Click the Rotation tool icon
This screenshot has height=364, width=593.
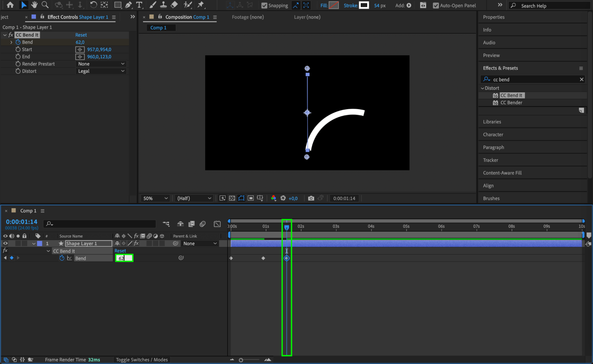pyautogui.click(x=93, y=5)
